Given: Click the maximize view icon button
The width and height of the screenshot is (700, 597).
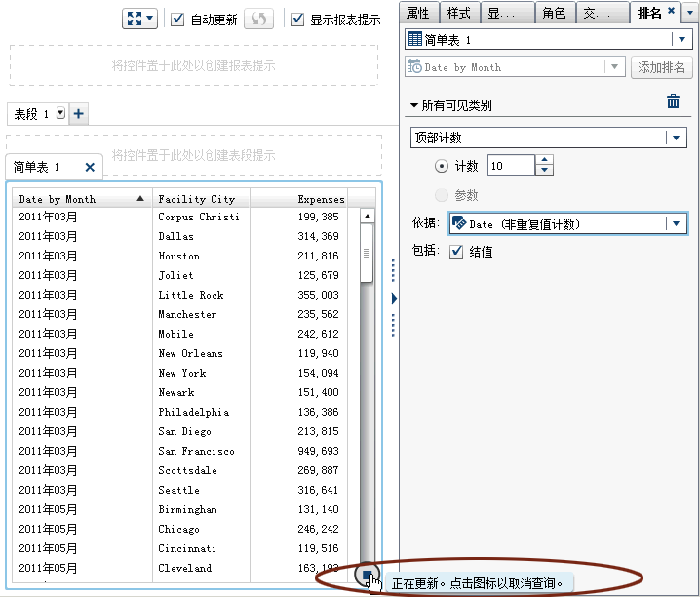Looking at the screenshot, I should [134, 19].
